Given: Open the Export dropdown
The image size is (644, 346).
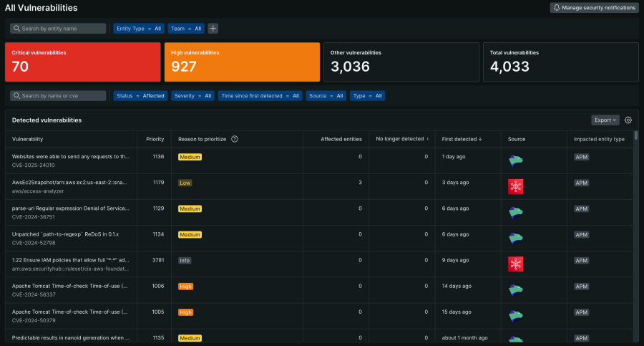Looking at the screenshot, I should coord(605,120).
